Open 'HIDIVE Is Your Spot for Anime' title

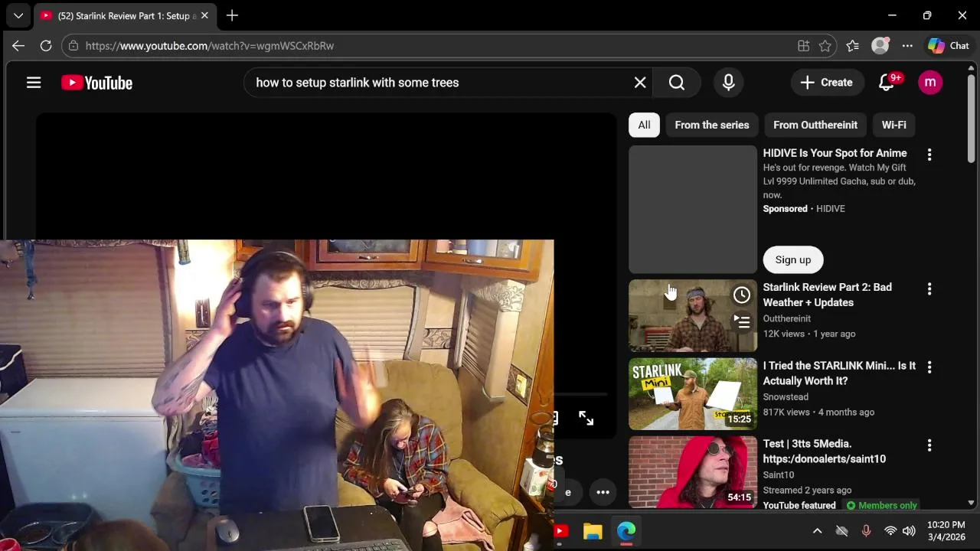(835, 153)
